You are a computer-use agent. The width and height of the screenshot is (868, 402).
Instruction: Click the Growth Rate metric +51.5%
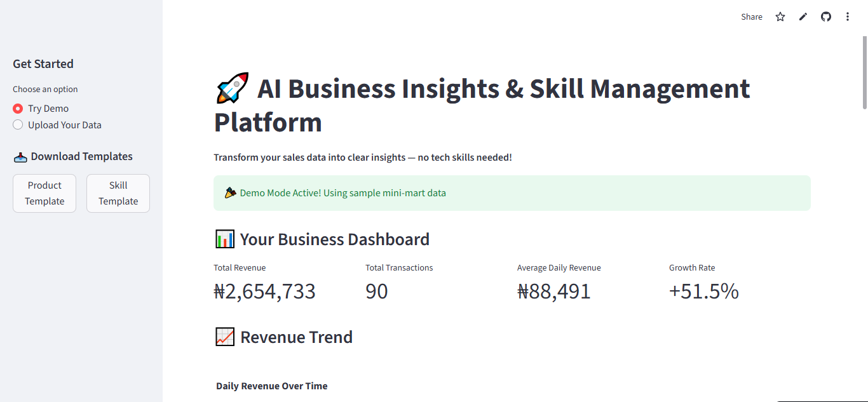703,291
